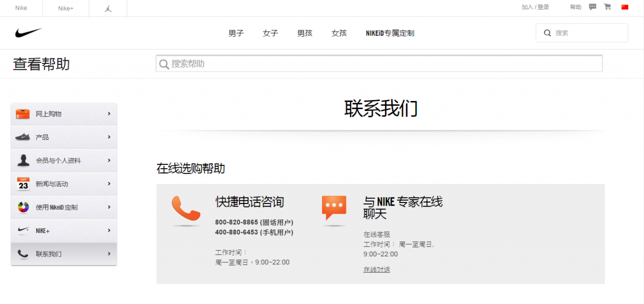Image resolution: width=644 pixels, height=304 pixels.
Task: Open the shopping cart icon
Action: coord(607,7)
